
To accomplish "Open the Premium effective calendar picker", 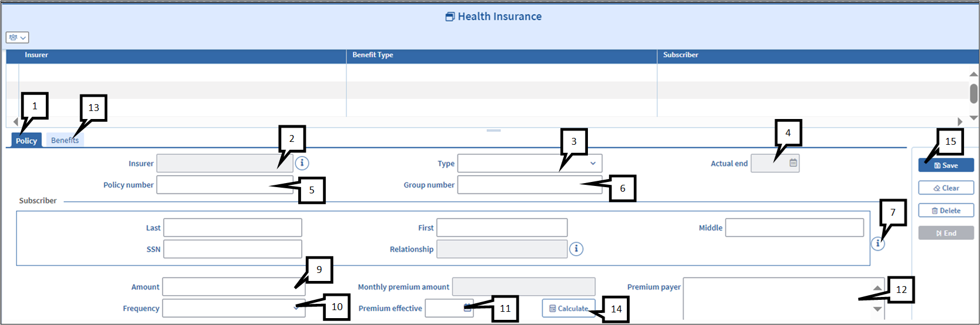I will point(467,308).
